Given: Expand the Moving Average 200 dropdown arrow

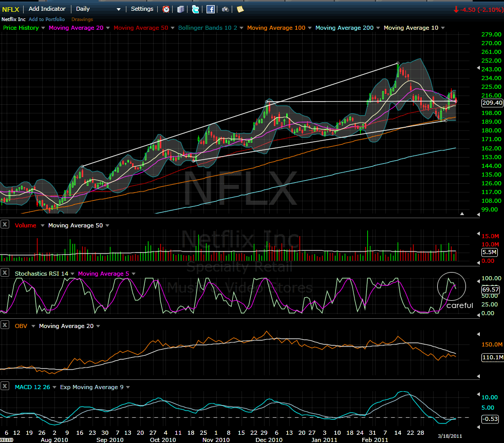Looking at the screenshot, I should point(378,28).
